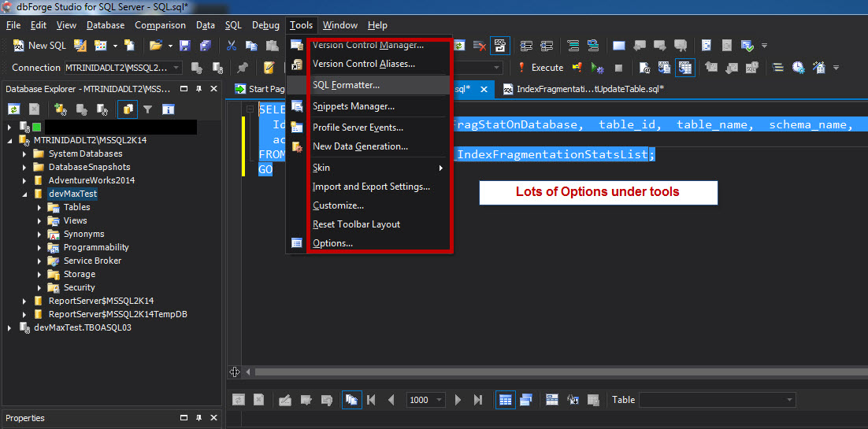Open Snippets Manager from Tools menu
This screenshot has width=868, height=429.
pos(369,106)
